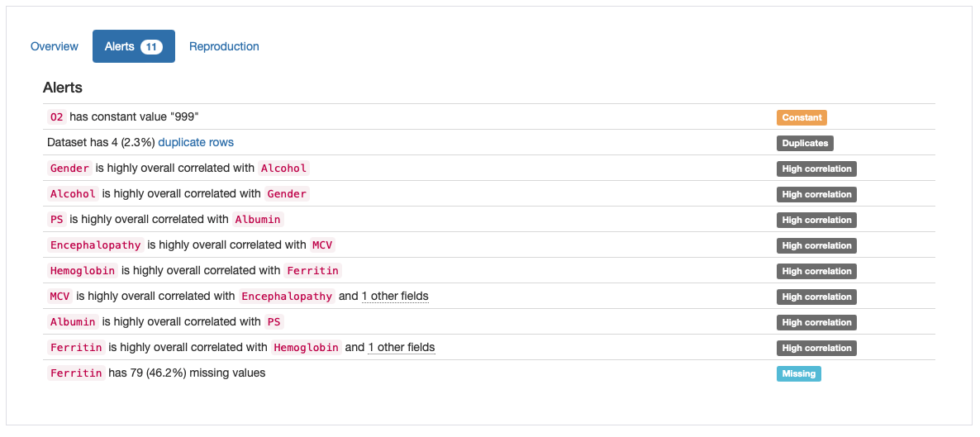Expand "1 other fields" in Ferritin row
This screenshot has width=980, height=437.
click(x=402, y=348)
